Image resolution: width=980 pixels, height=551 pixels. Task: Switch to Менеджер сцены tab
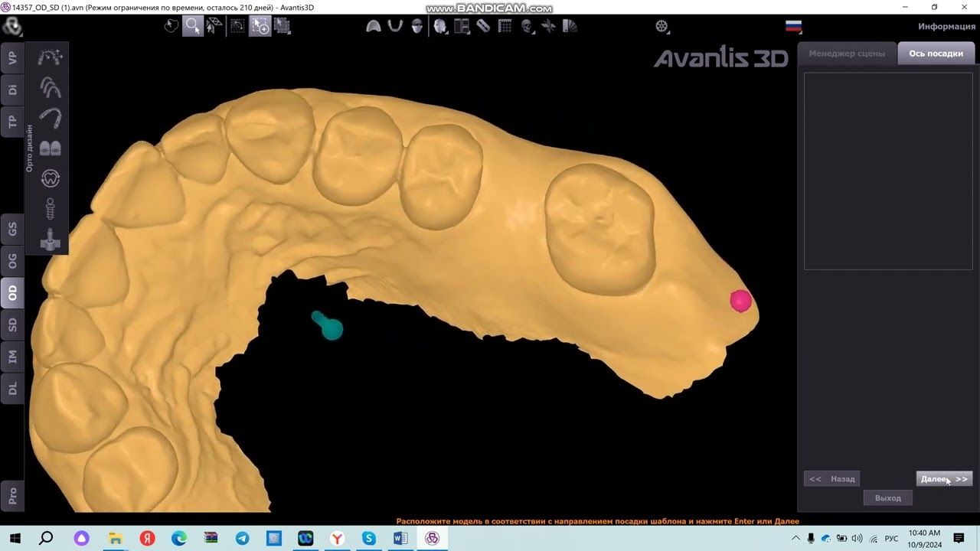847,54
